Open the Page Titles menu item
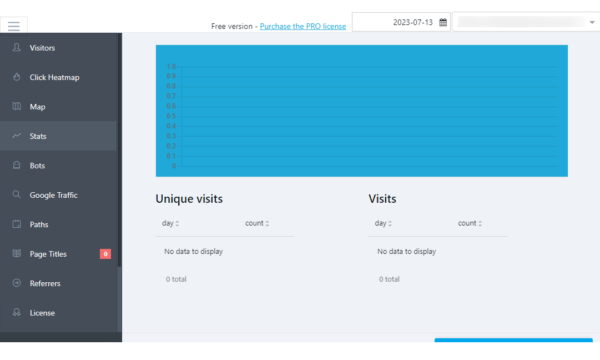Viewport: 600px width, 360px height. coord(58,254)
